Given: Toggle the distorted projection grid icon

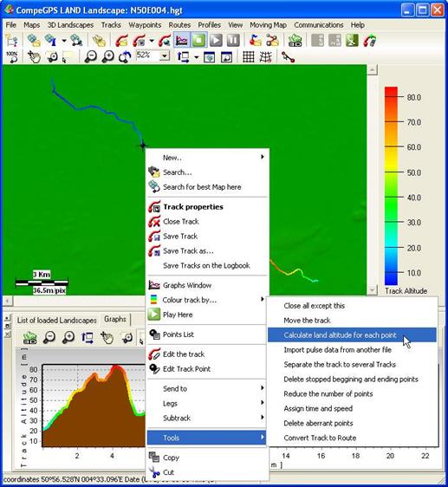Looking at the screenshot, I should point(266,57).
